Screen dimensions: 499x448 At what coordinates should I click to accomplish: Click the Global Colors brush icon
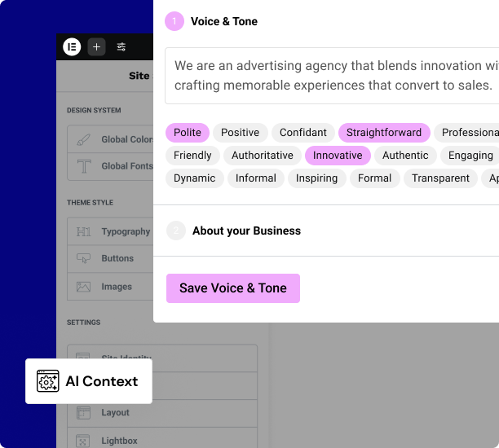[83, 139]
